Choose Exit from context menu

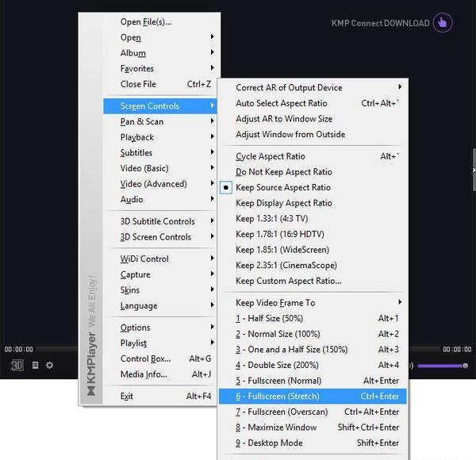tap(160, 397)
